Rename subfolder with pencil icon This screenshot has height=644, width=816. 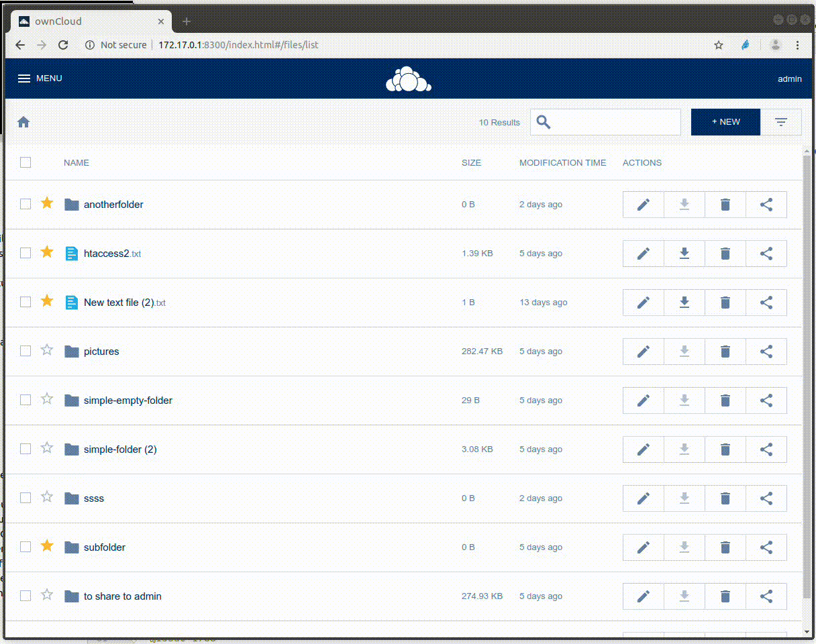(644, 547)
